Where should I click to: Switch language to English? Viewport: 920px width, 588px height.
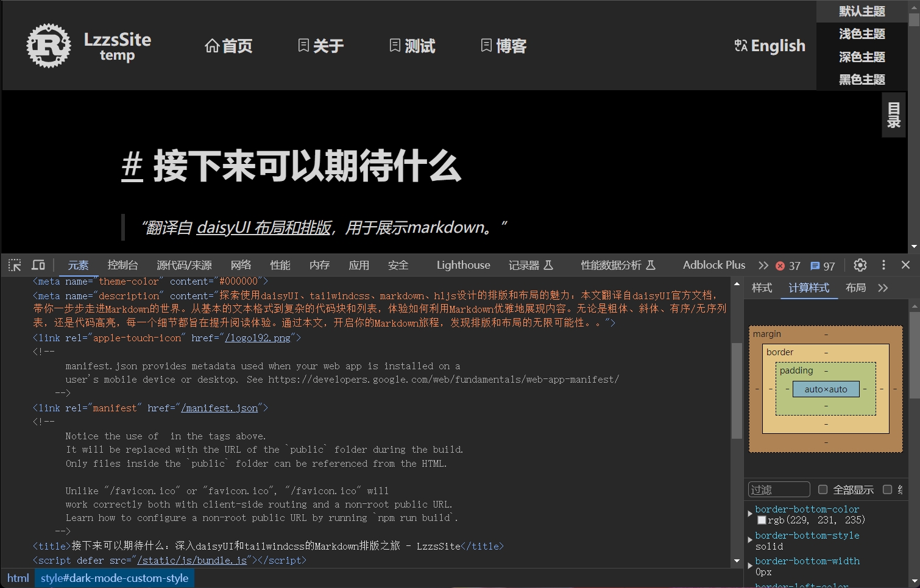click(x=770, y=46)
